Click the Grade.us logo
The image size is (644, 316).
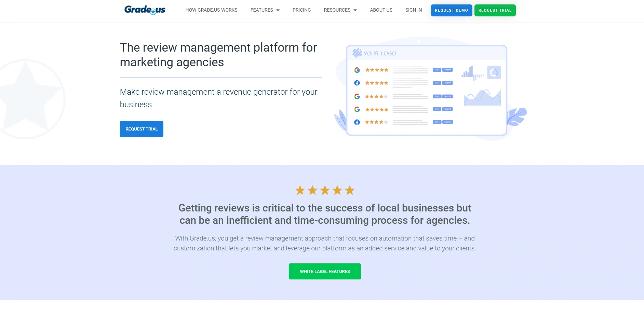click(x=144, y=10)
